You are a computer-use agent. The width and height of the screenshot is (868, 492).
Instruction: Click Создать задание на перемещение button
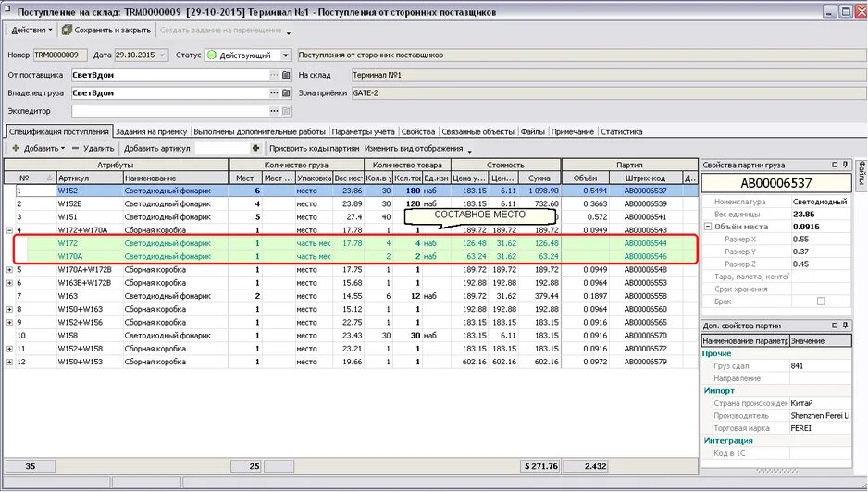[221, 30]
